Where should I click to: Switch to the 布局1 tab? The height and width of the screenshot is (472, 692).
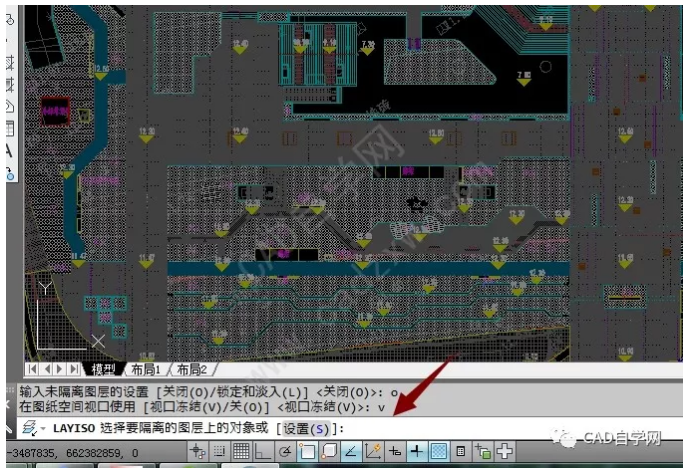tap(146, 369)
